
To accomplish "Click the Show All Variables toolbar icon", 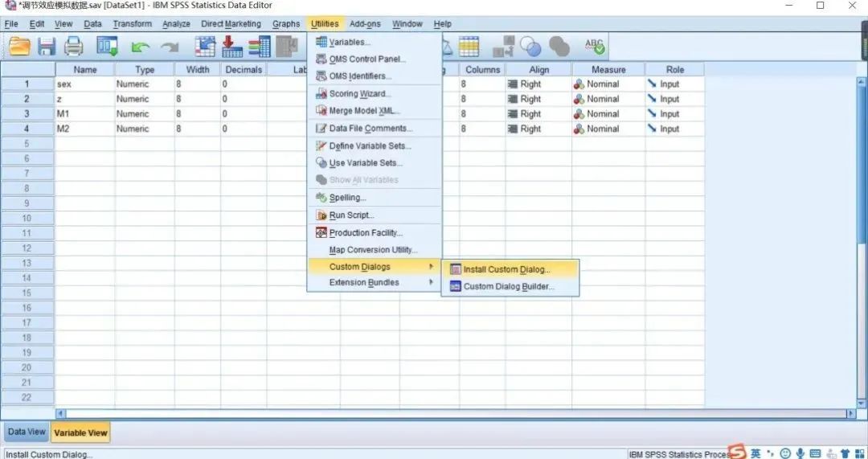I will pos(559,47).
